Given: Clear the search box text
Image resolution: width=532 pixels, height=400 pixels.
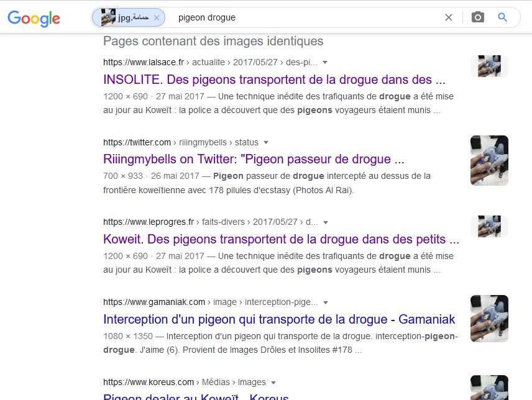Looking at the screenshot, I should (449, 18).
